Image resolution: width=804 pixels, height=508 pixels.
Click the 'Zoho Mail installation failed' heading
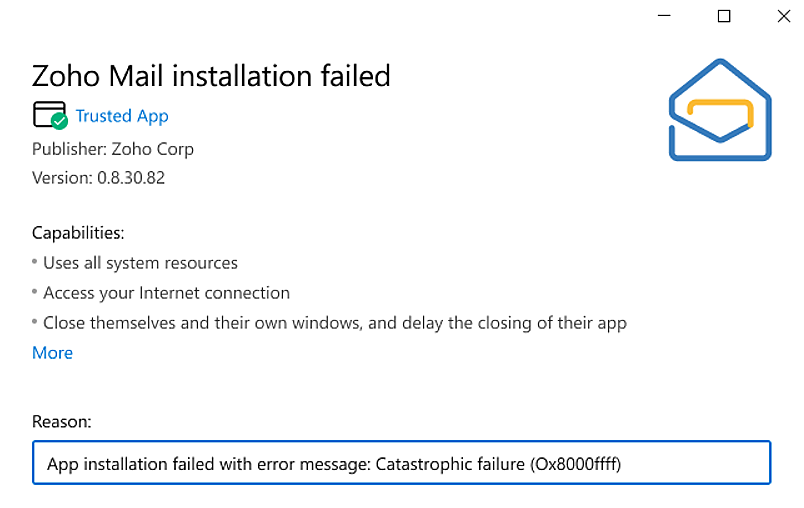tap(211, 75)
